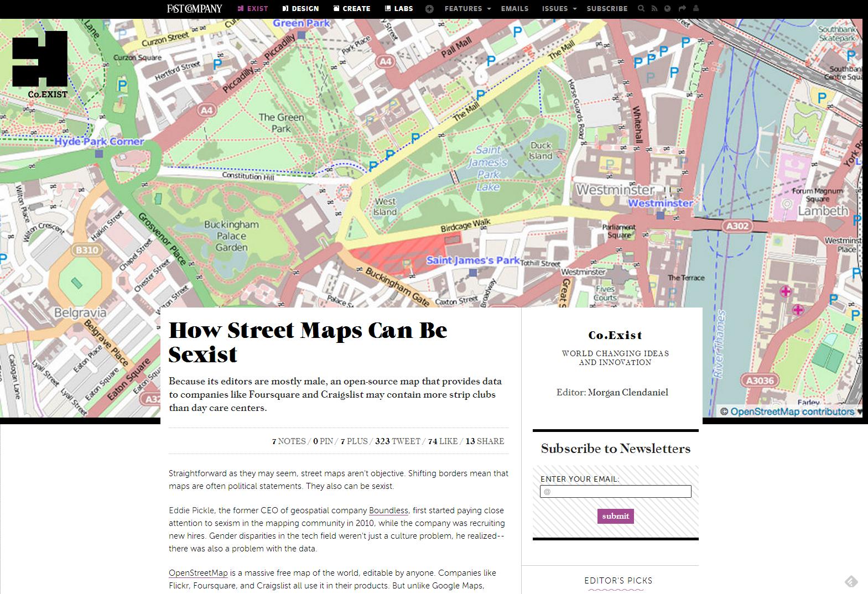This screenshot has width=868, height=594.
Task: Open the search magnifier icon
Action: click(x=641, y=8)
